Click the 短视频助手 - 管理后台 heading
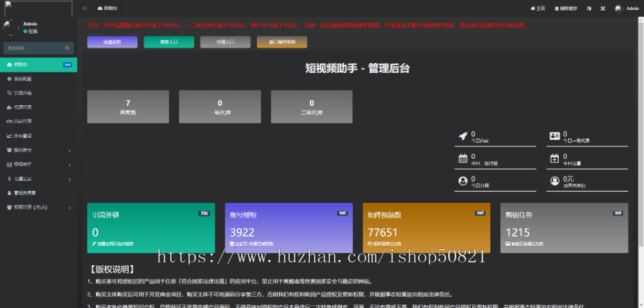 coord(357,69)
